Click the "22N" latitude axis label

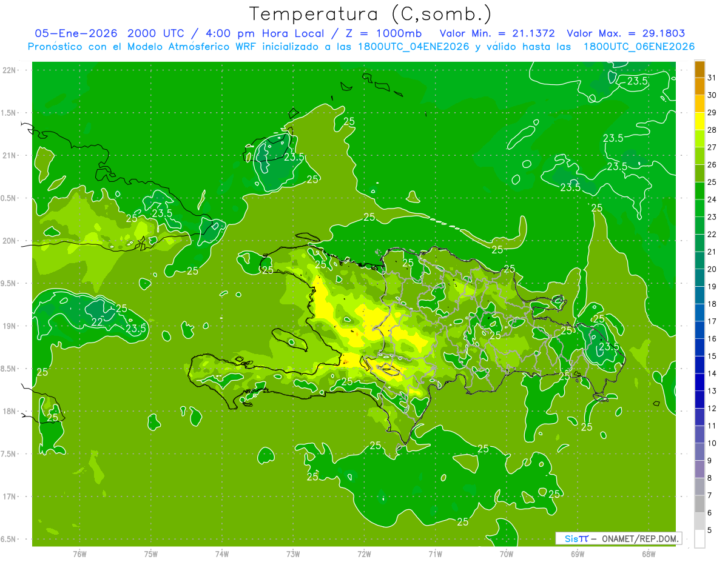pyautogui.click(x=9, y=70)
